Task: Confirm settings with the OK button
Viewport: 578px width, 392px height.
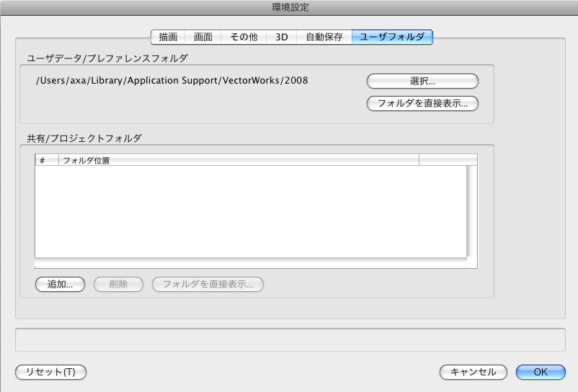Action: pyautogui.click(x=541, y=372)
